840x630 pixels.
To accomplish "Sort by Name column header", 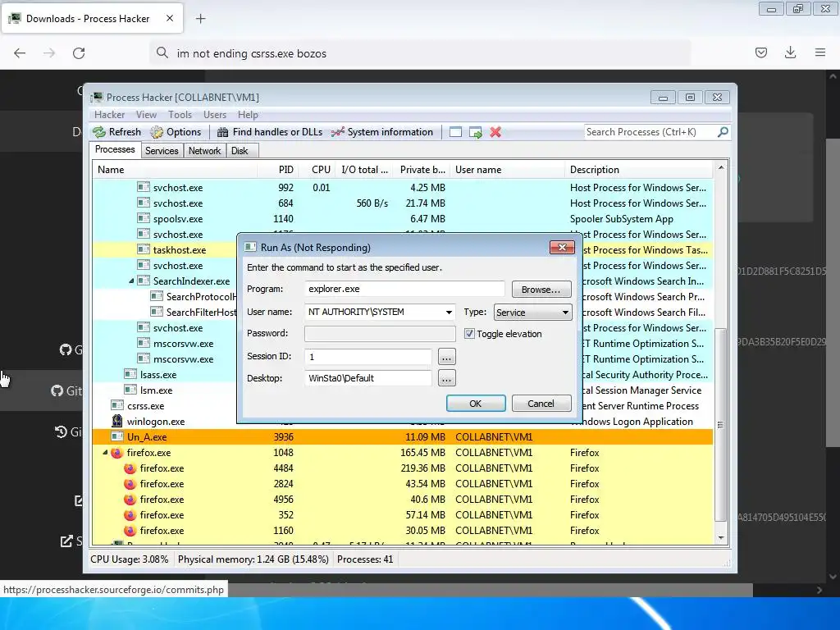I will tap(175, 170).
